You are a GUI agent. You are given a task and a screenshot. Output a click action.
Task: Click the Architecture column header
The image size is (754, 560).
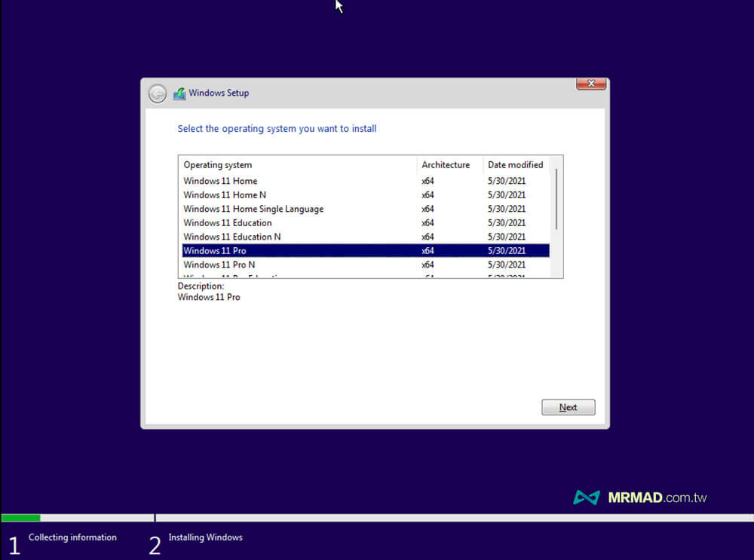(450, 165)
